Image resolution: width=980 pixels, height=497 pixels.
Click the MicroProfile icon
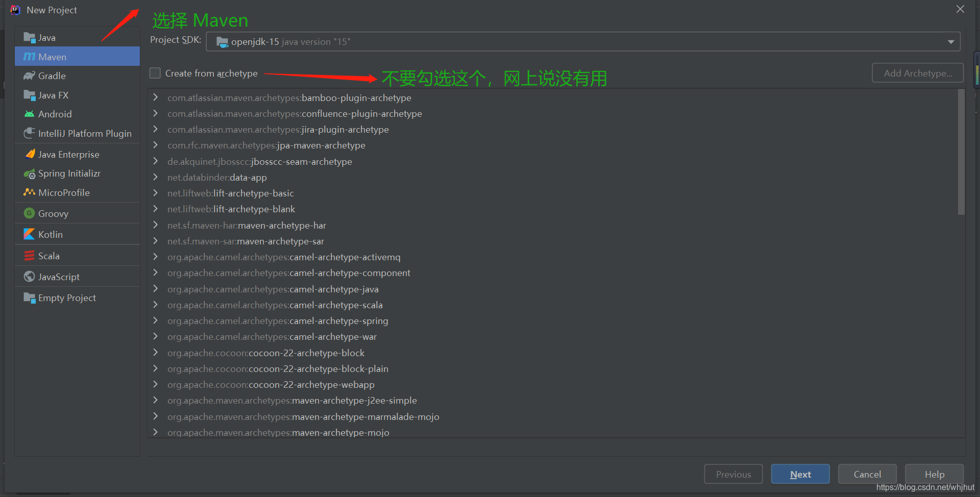click(x=29, y=192)
